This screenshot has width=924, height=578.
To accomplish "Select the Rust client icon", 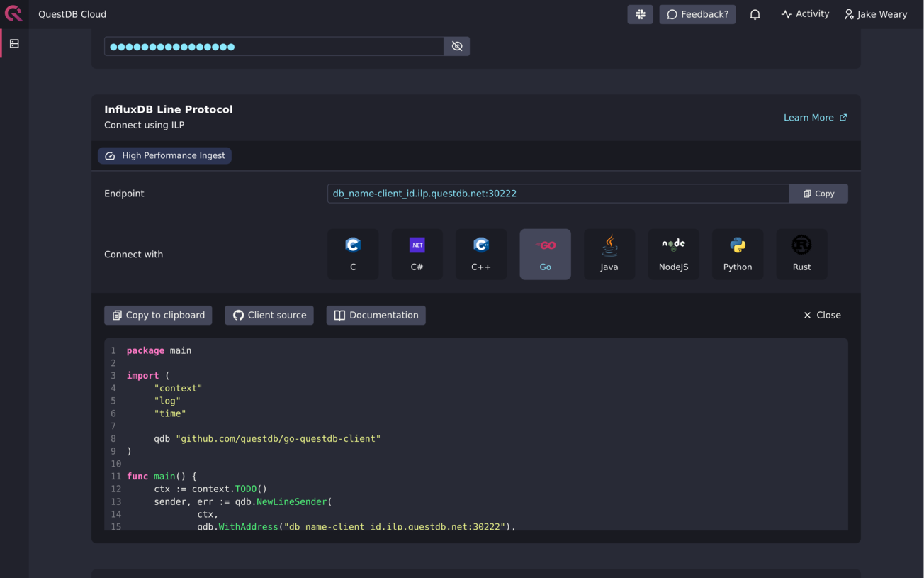I will [801, 254].
